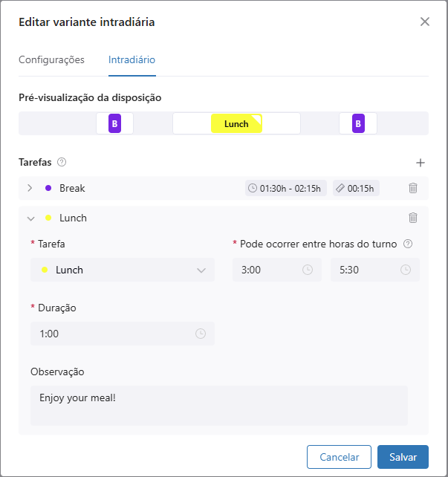Open clock picker in Duração field

coord(201,334)
